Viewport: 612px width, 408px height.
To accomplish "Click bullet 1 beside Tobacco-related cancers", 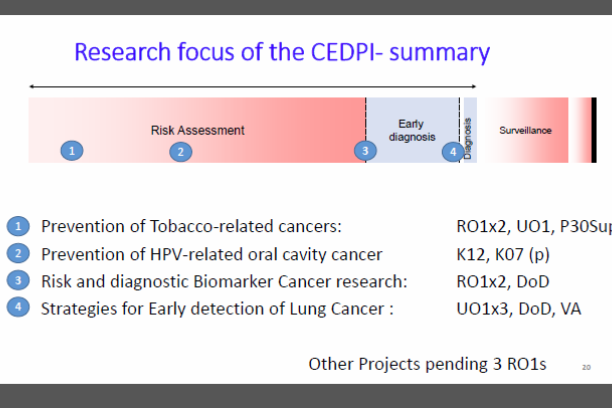I will tap(20, 226).
